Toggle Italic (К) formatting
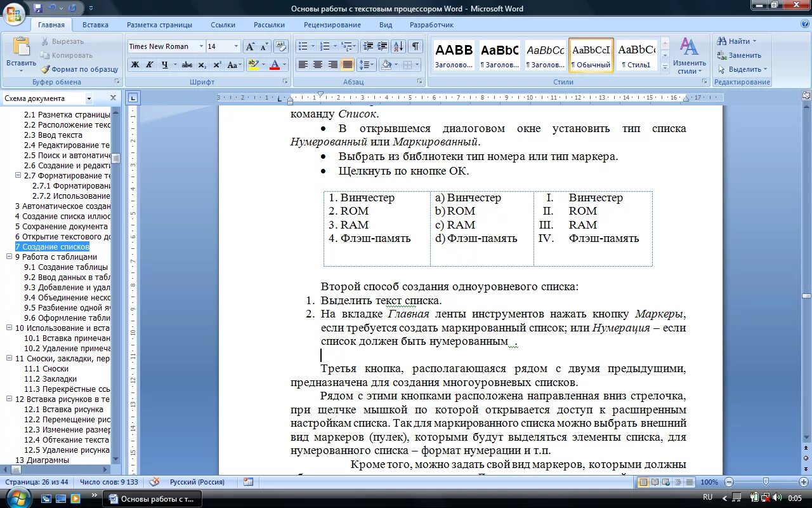The height and width of the screenshot is (508, 812). [150, 65]
